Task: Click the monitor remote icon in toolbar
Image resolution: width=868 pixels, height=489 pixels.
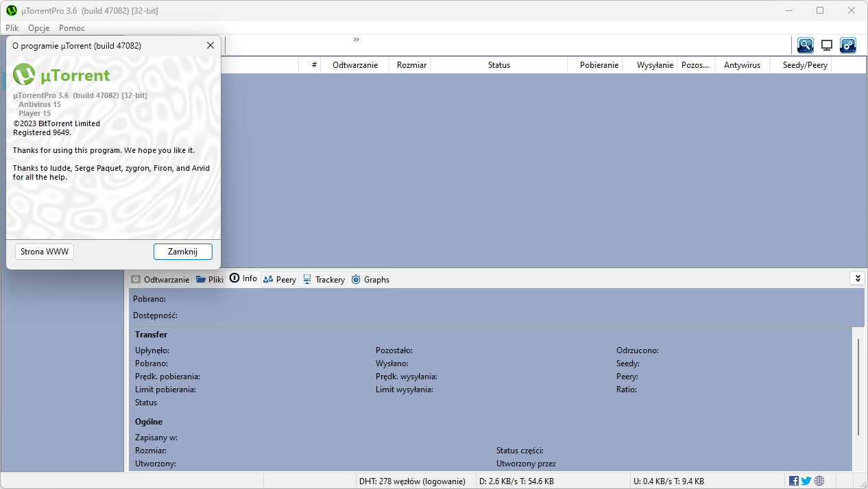Action: (x=827, y=45)
